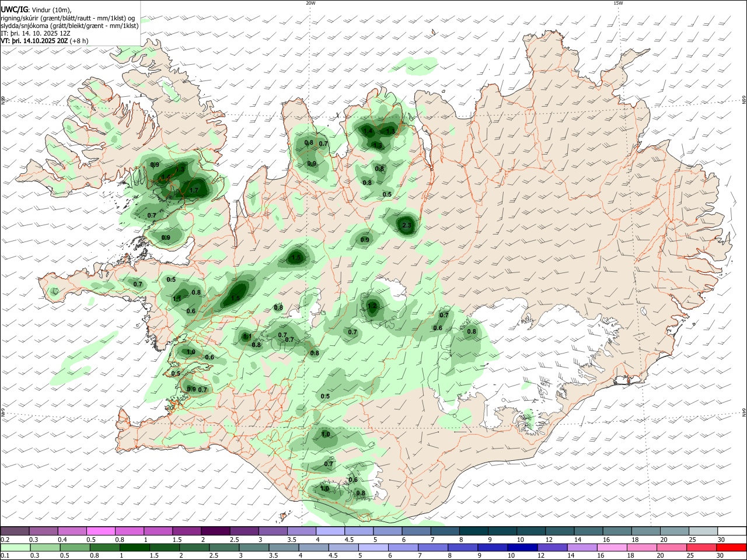Click the '0.2' label under the upper legend
This screenshot has height=560, width=747.
pyautogui.click(x=5, y=540)
